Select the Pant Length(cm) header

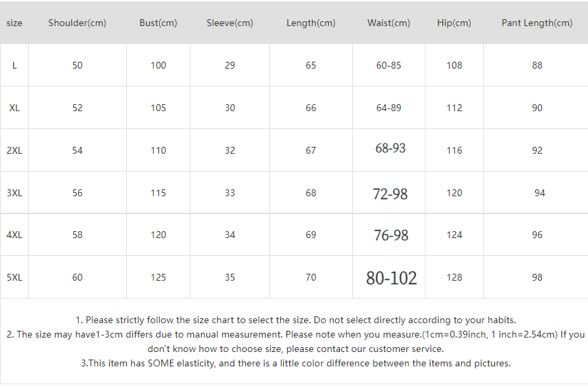[537, 23]
